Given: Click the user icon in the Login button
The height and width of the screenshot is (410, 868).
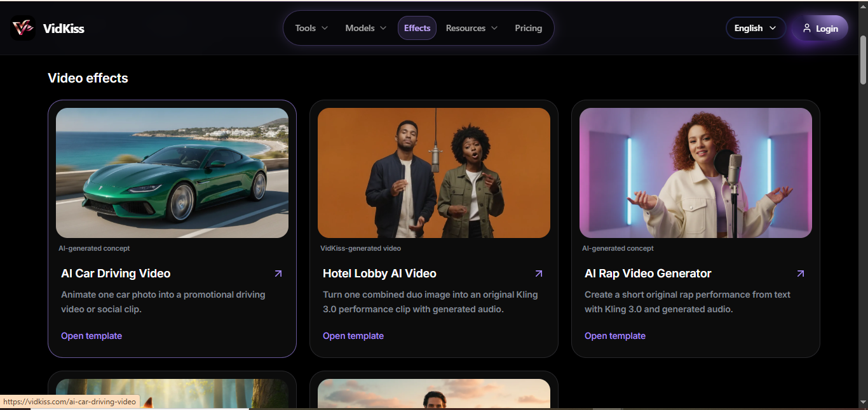Looking at the screenshot, I should pyautogui.click(x=807, y=29).
